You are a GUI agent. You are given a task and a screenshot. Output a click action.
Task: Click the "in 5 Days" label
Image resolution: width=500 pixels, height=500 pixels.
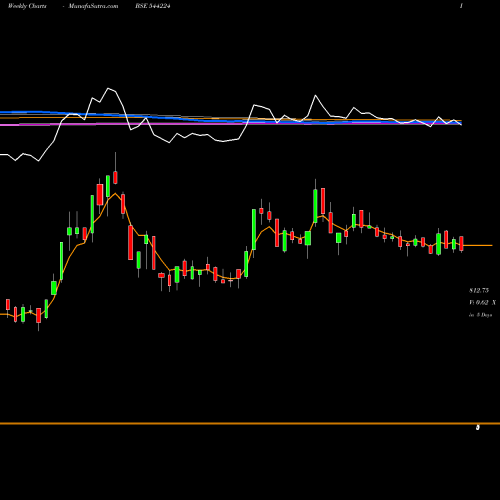click(480, 315)
